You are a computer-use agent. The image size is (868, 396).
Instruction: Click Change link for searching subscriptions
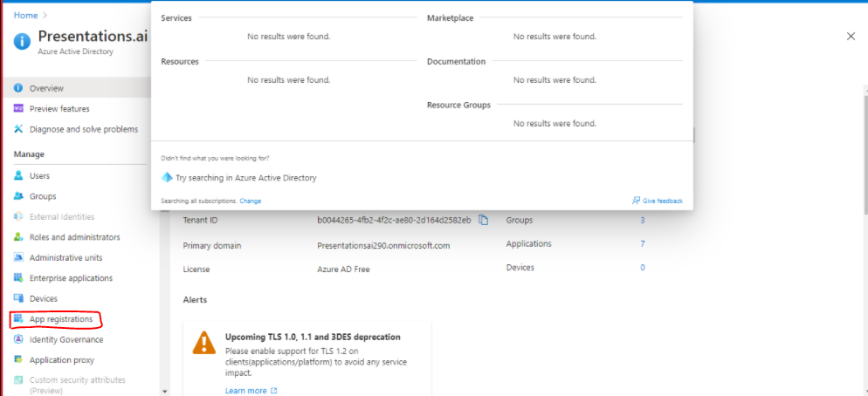[251, 201]
